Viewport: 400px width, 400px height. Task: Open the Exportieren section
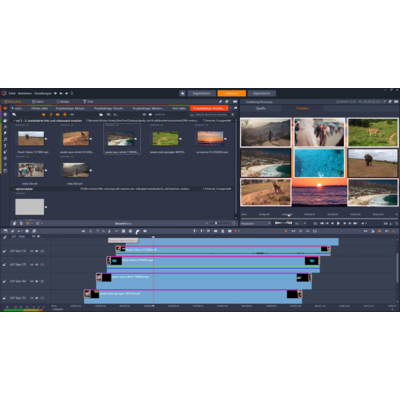pyautogui.click(x=262, y=93)
